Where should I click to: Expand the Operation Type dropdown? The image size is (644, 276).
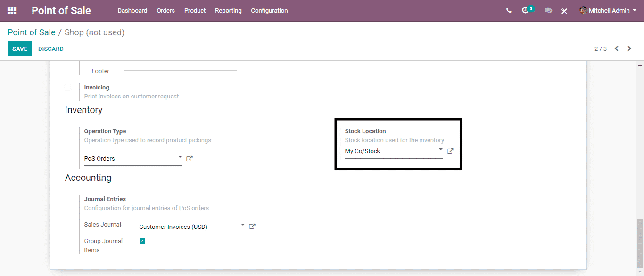click(180, 157)
